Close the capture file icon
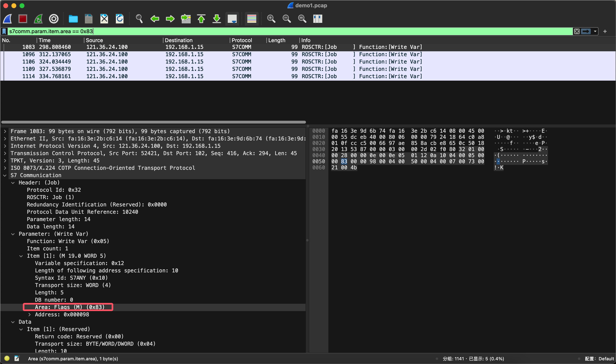Image resolution: width=616 pixels, height=364 pixels. [104, 19]
